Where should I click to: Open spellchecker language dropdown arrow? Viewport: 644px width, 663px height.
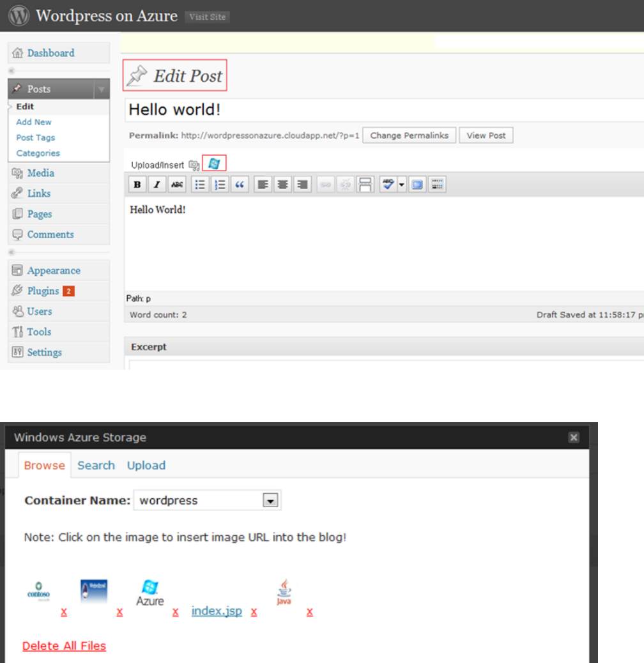coord(402,185)
